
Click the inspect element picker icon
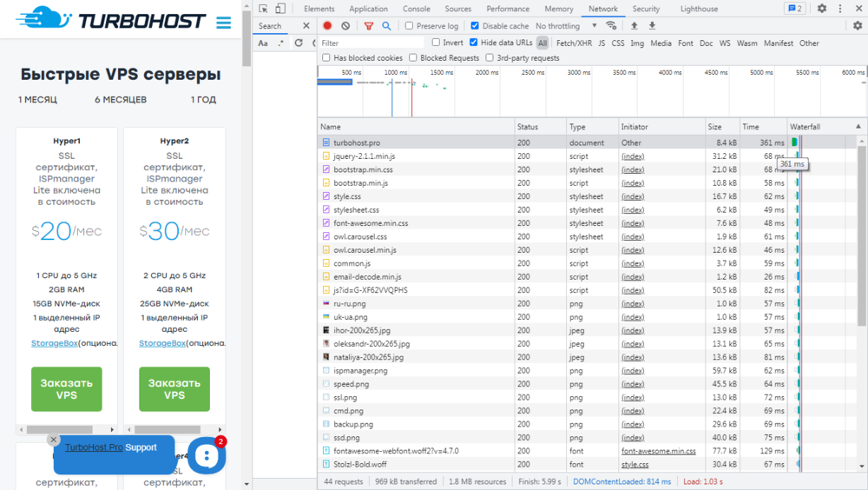[263, 9]
